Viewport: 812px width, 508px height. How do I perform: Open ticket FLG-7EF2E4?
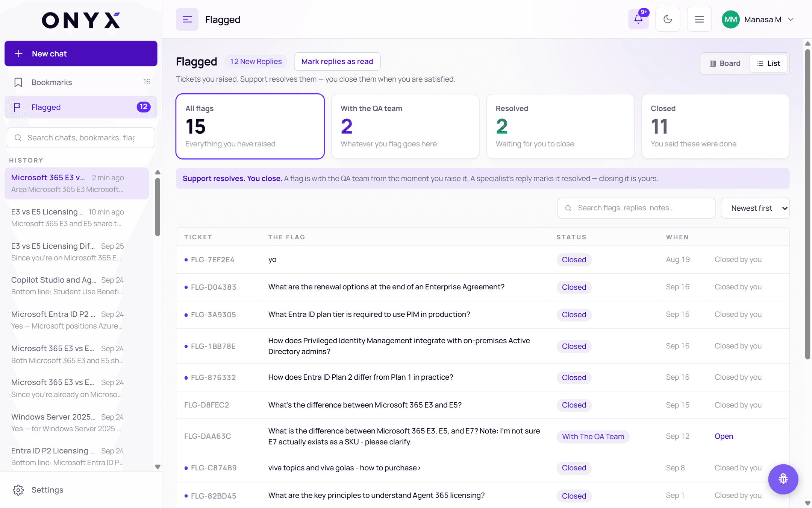[x=483, y=260]
